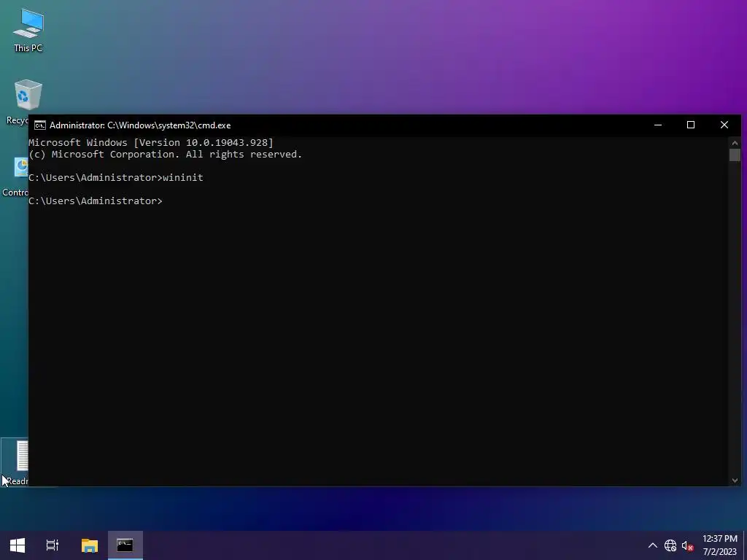Open the This PC desktop icon

(x=28, y=29)
